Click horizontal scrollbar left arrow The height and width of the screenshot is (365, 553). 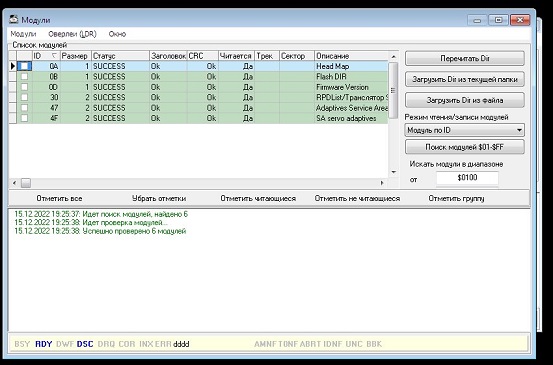(x=14, y=183)
